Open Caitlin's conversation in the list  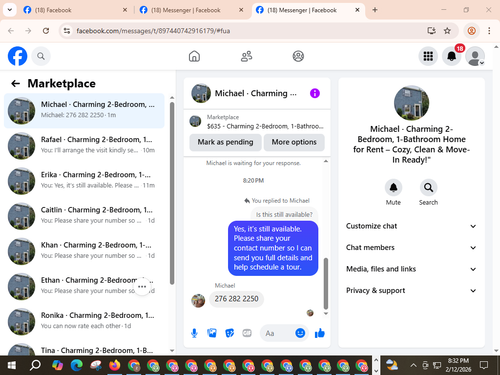click(x=84, y=216)
